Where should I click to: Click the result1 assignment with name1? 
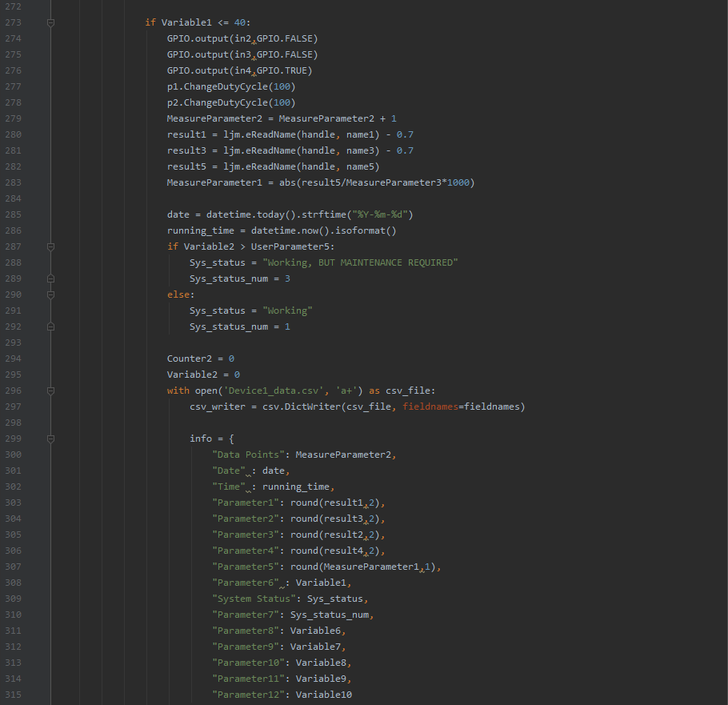pyautogui.click(x=290, y=134)
